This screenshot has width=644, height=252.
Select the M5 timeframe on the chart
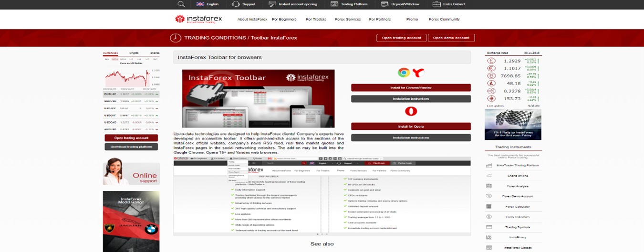107,59
